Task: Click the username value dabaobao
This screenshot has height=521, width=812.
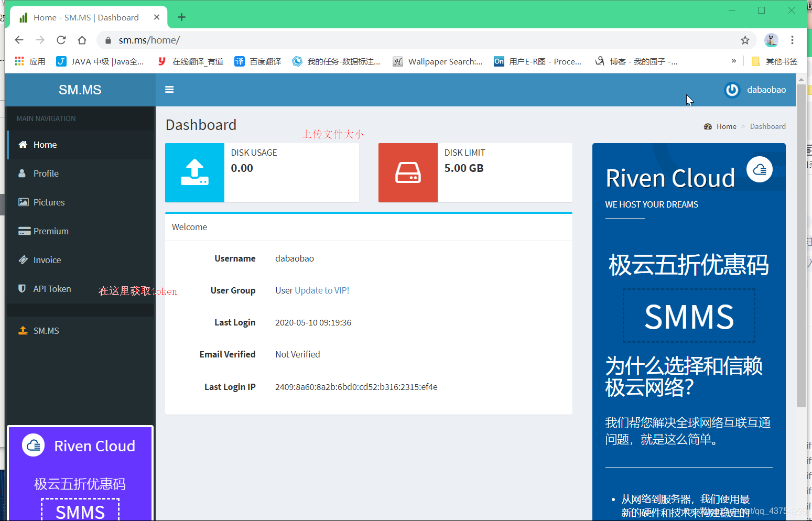Action: pos(295,258)
